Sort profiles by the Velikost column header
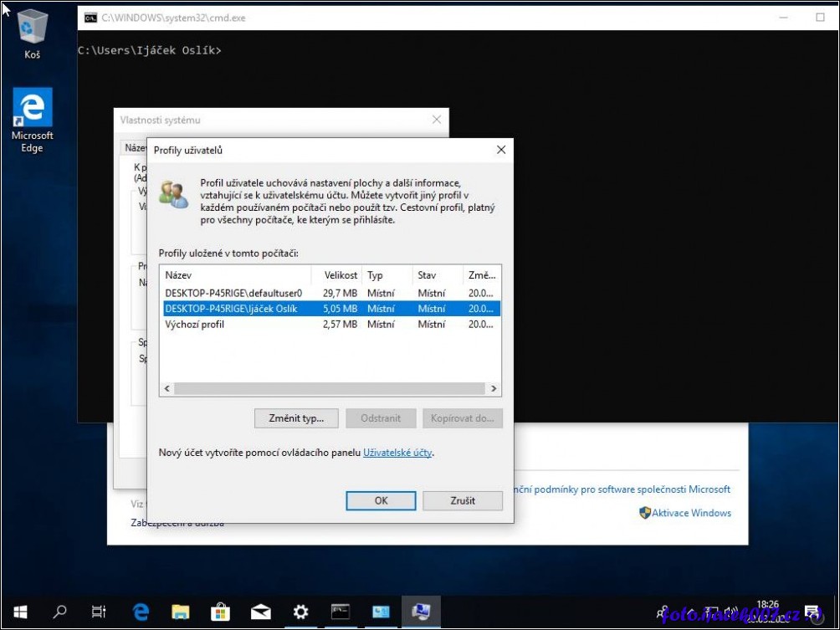The image size is (840, 630). coord(337,275)
